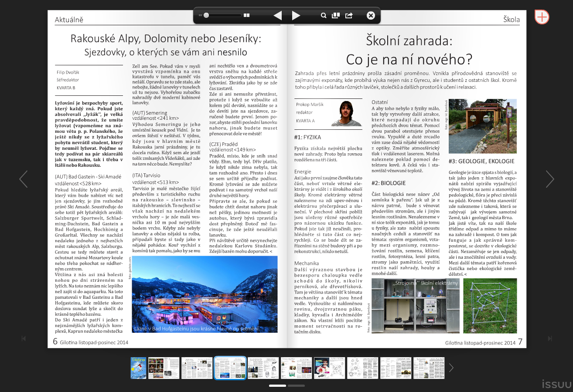The width and height of the screenshot is (573, 392).
Task: Click the 'Co je na ní nového?' heading
Action: point(409,59)
